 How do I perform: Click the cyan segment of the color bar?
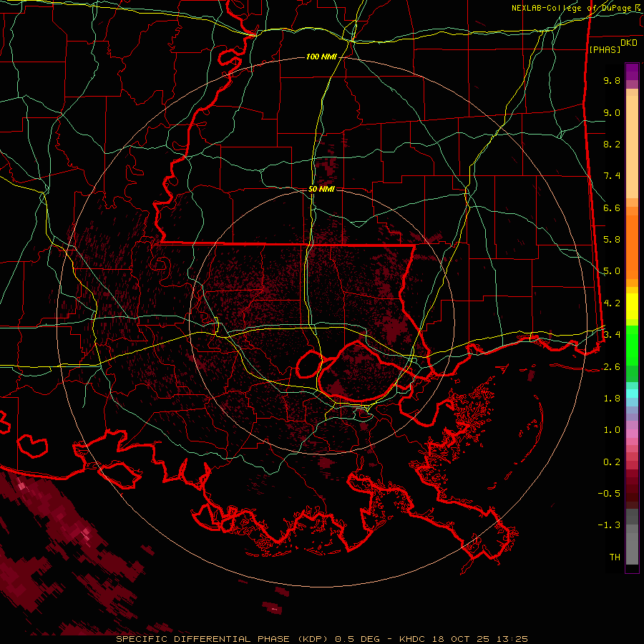click(632, 394)
